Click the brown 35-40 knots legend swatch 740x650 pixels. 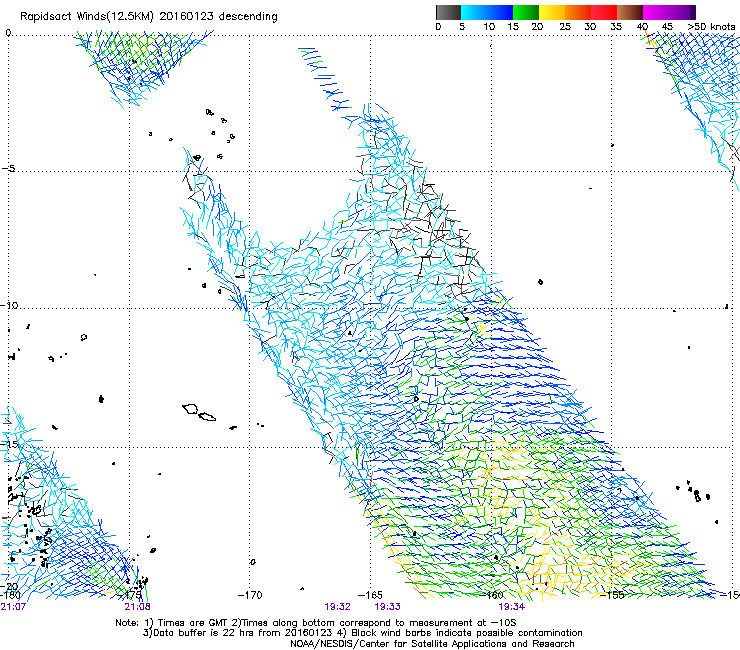click(x=630, y=12)
